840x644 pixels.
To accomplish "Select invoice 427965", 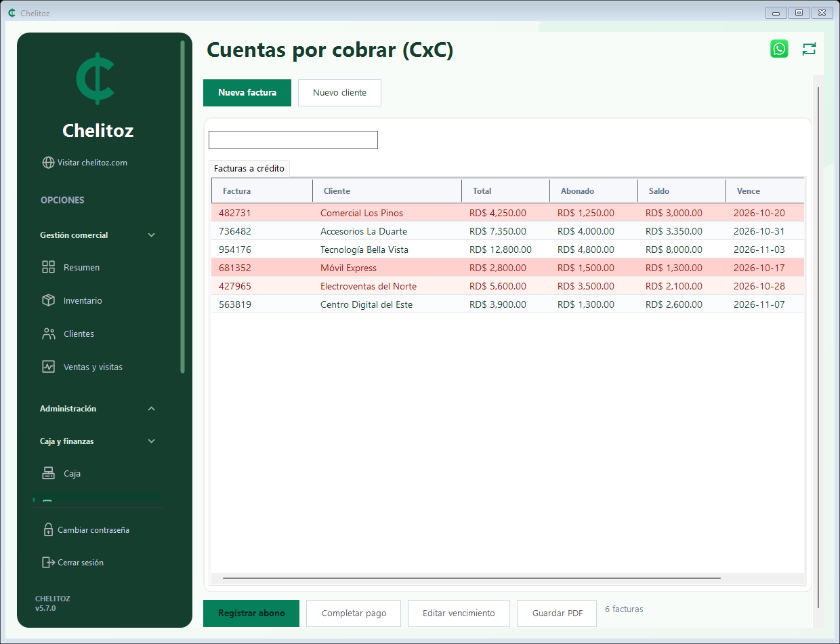I will click(x=508, y=286).
